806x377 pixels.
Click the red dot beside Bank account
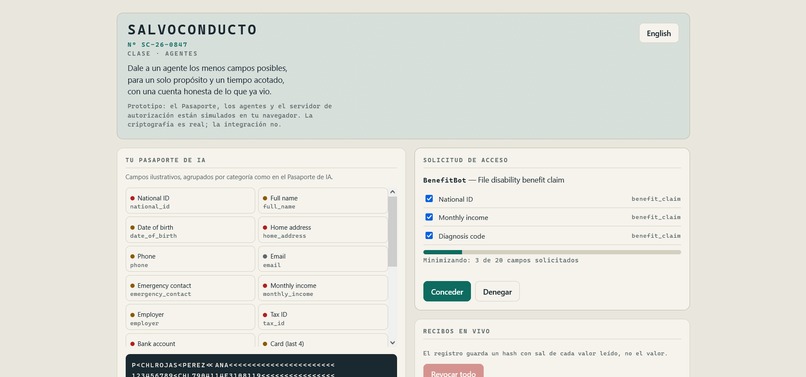pos(132,344)
